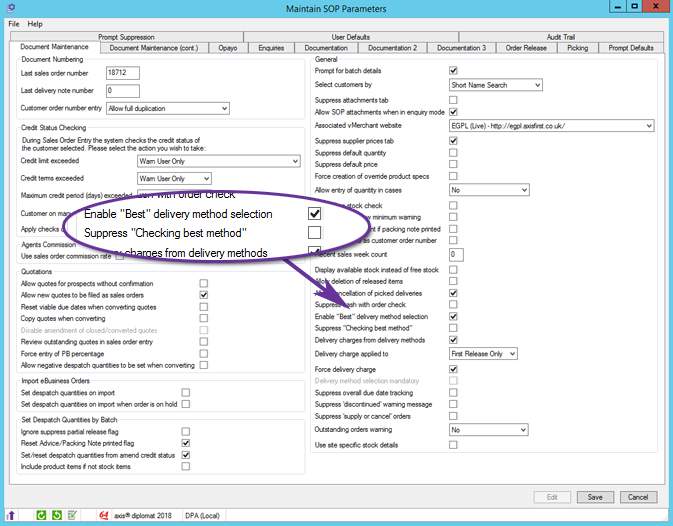This screenshot has height=526, width=673.
Task: Open the Audit Trail tab
Action: point(559,37)
